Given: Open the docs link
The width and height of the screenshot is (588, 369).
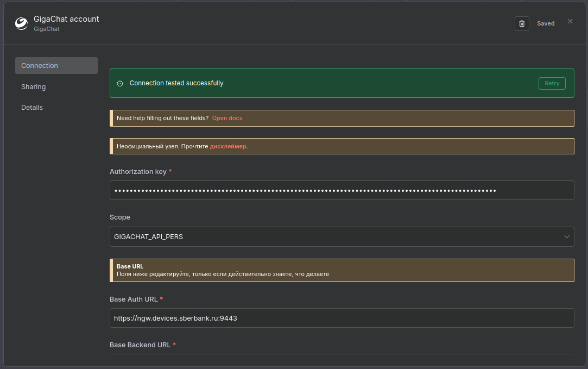Looking at the screenshot, I should [x=227, y=118].
